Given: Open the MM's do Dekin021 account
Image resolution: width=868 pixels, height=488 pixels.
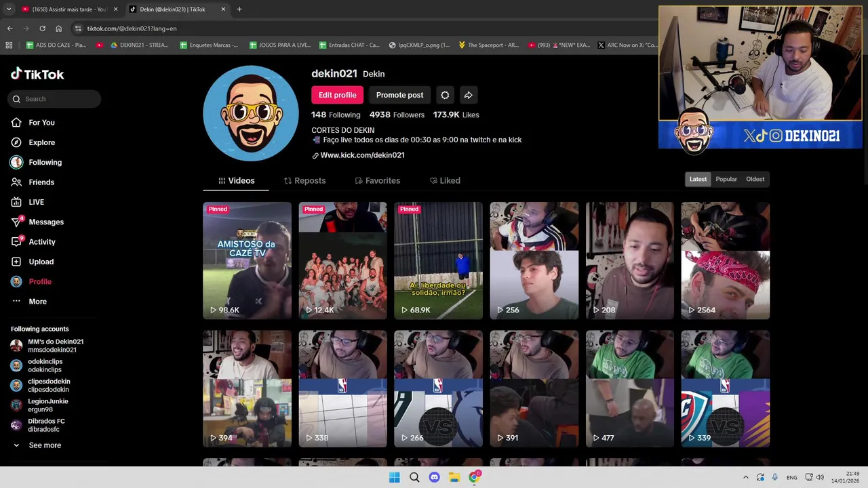Looking at the screenshot, I should point(47,346).
